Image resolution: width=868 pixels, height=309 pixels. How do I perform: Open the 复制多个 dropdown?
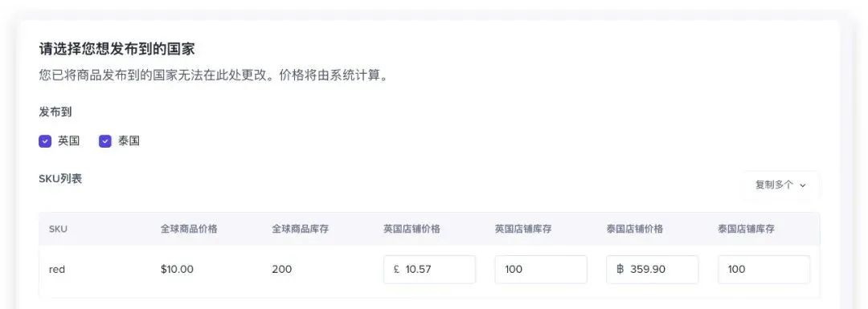point(780,185)
